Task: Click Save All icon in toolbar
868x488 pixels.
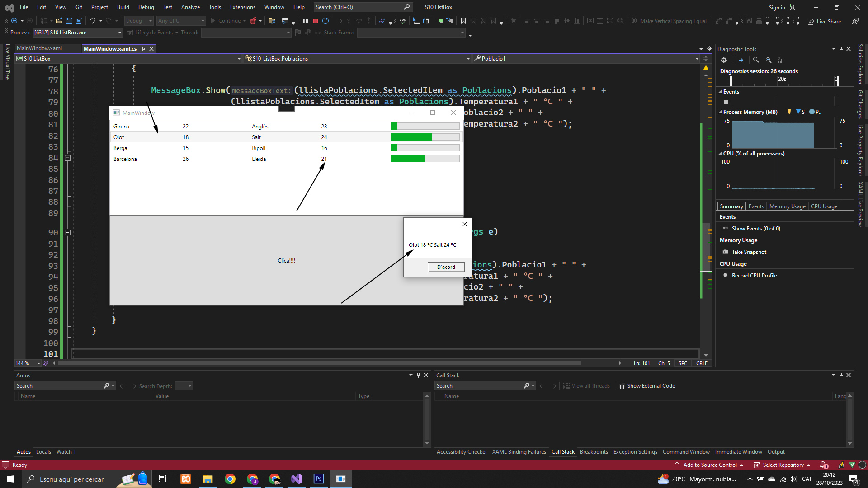Action: point(79,21)
